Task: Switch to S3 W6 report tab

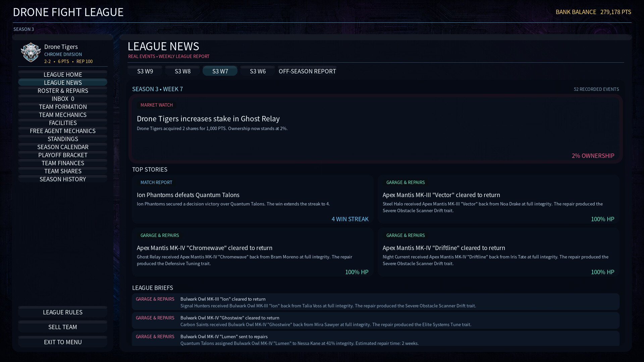Action: tap(258, 71)
